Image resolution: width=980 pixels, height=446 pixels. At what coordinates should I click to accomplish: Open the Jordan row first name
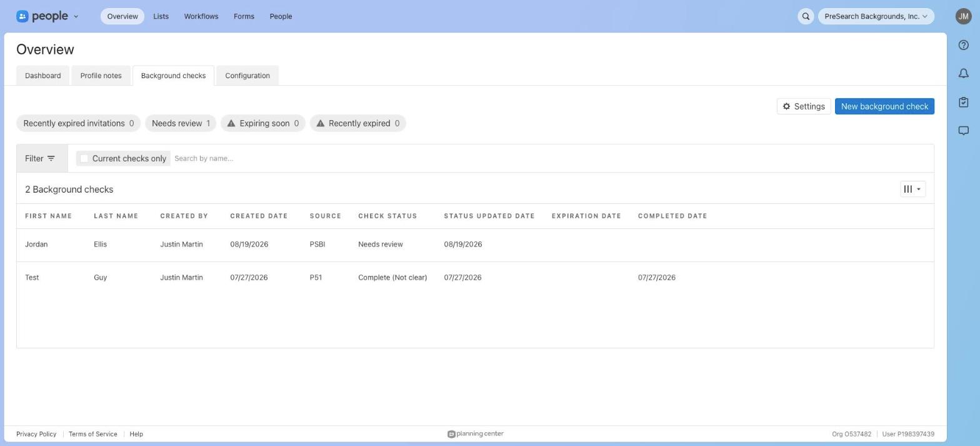(36, 245)
